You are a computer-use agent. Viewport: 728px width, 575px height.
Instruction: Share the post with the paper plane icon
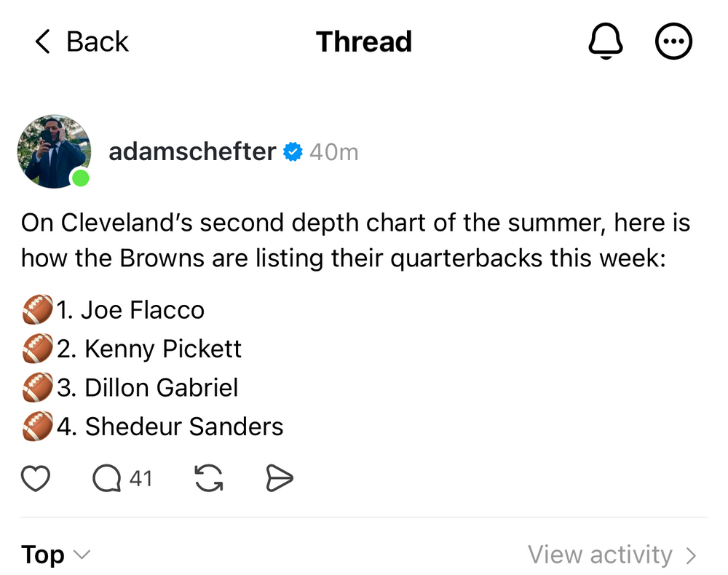[x=279, y=478]
